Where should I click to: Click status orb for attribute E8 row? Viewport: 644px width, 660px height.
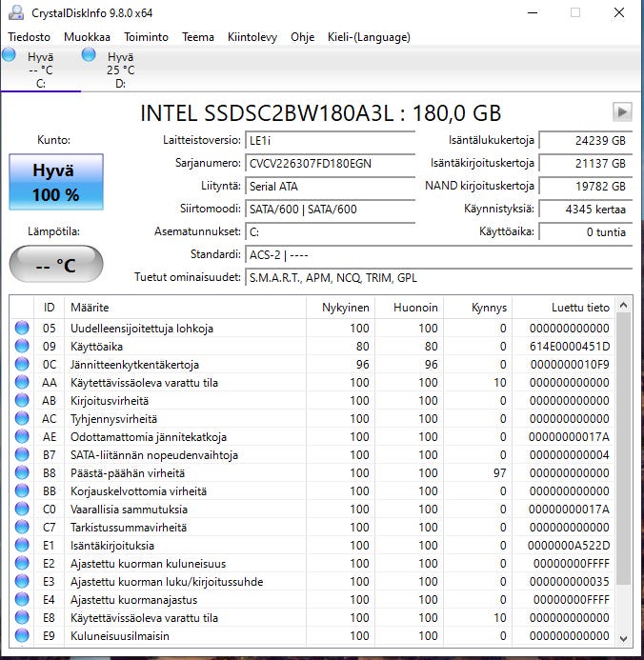22,617
